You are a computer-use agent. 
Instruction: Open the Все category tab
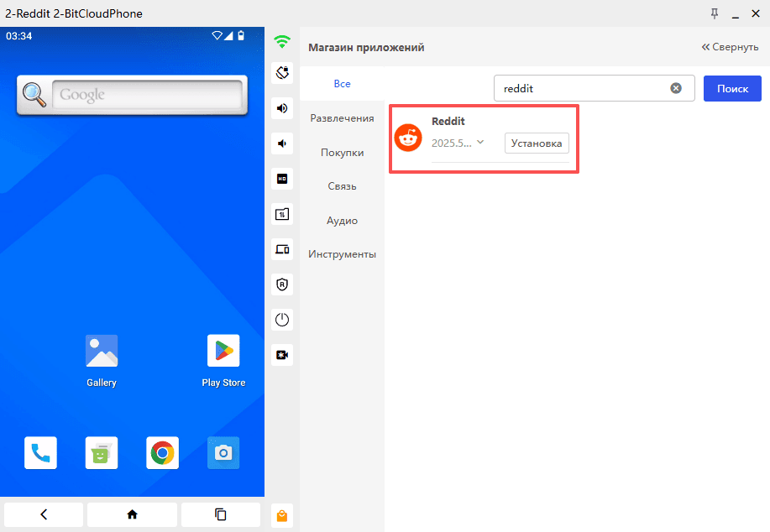(x=341, y=84)
